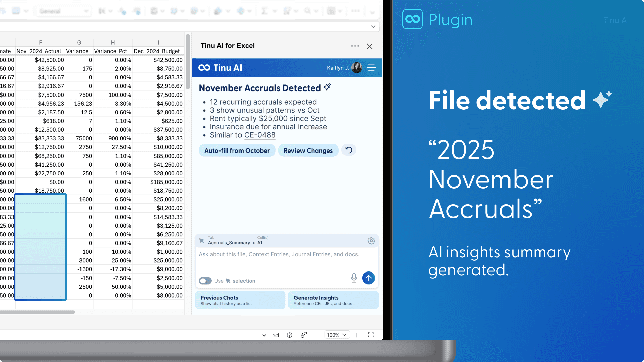Expand status bar chevron next to keyboard icon
Screen dimensions: 644x362
point(264,335)
